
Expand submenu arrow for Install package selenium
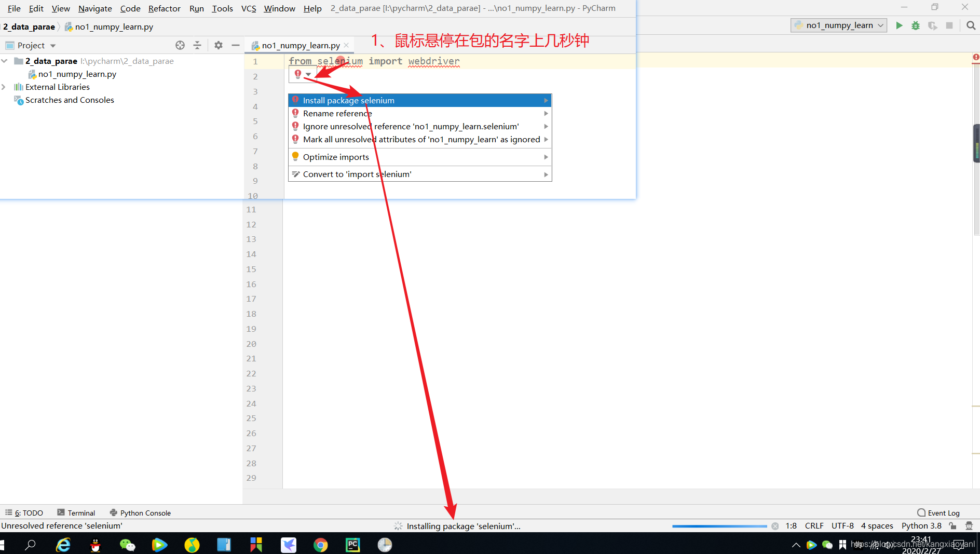pos(546,101)
